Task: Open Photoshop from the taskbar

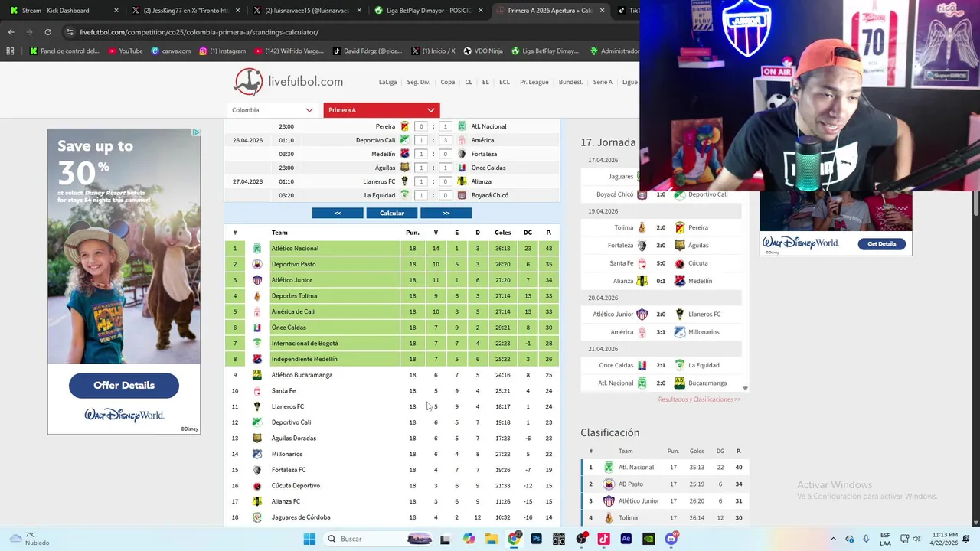Action: tap(536, 539)
